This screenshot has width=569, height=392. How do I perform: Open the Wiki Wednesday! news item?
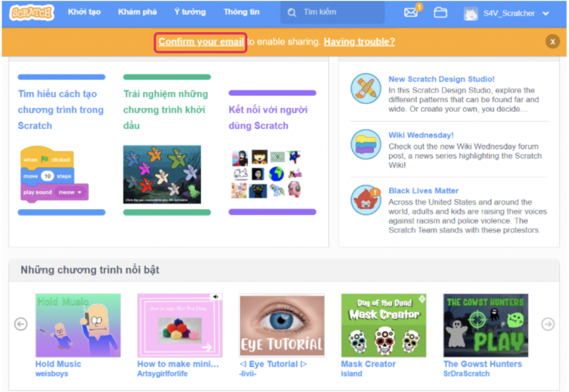pos(421,135)
